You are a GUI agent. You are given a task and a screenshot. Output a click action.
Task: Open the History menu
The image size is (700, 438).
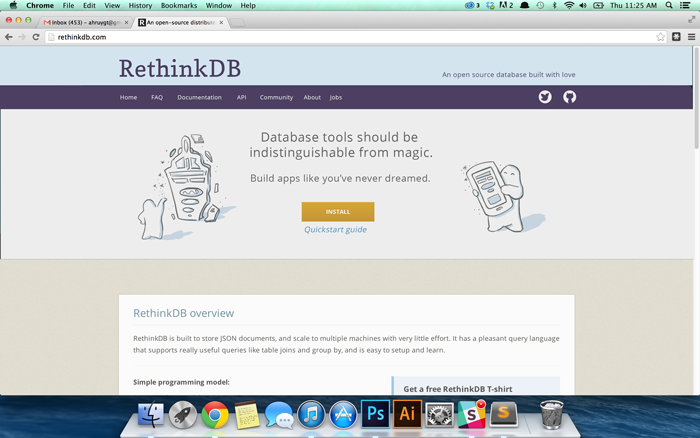(x=140, y=5)
